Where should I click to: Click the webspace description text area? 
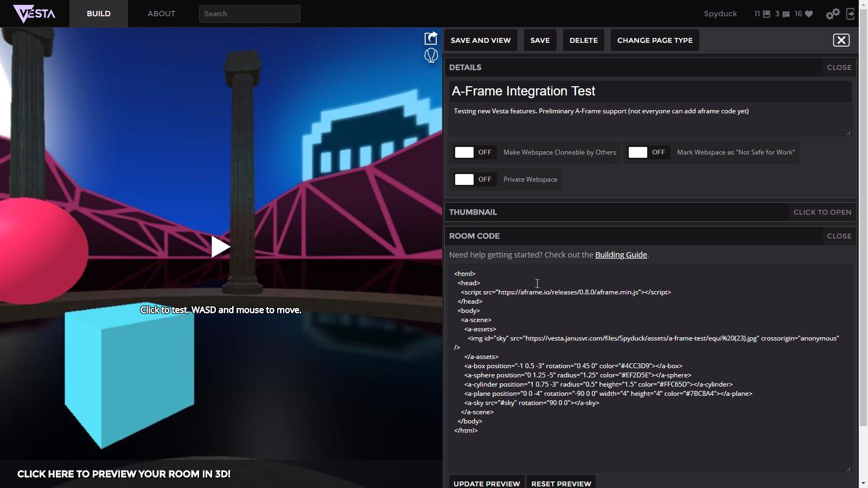650,119
